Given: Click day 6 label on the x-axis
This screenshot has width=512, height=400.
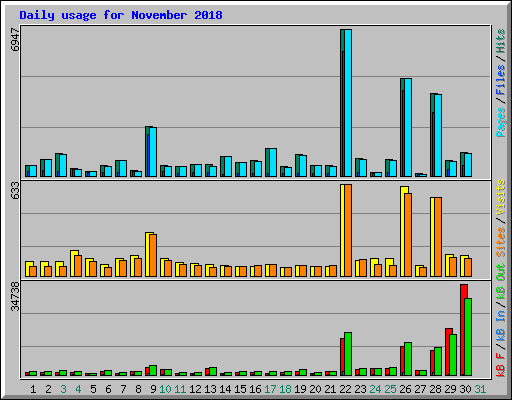Looking at the screenshot, I should tap(108, 389).
